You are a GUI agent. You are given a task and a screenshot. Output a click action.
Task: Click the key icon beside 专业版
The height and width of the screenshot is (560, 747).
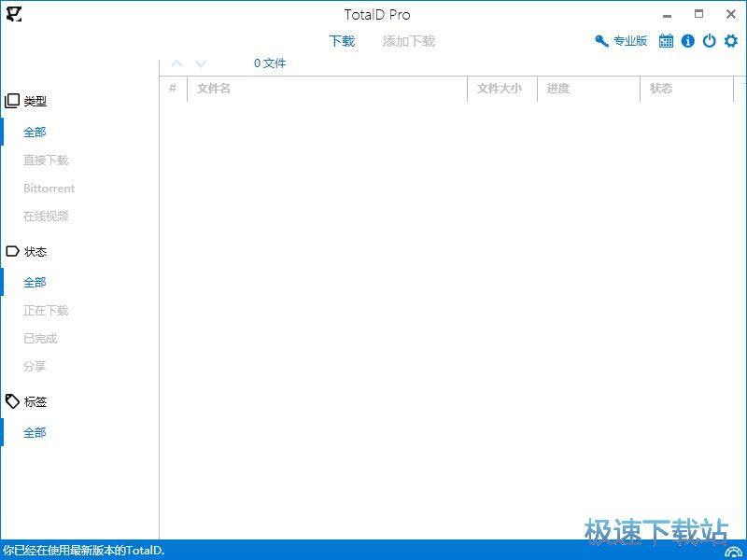pyautogui.click(x=601, y=41)
